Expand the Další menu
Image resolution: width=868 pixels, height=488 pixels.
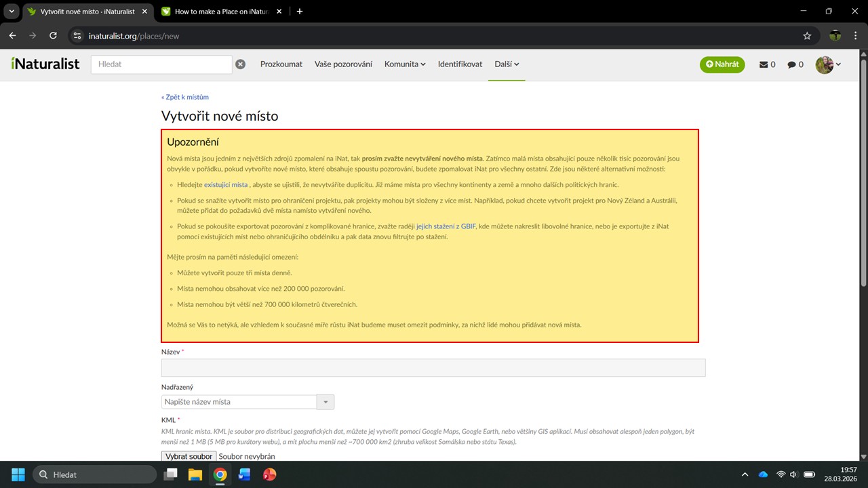click(x=507, y=64)
